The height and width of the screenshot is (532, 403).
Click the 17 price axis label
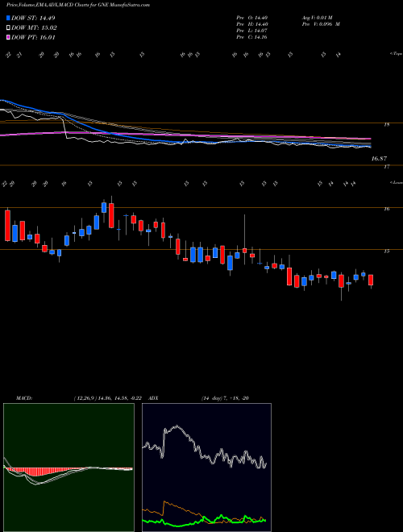386,167
